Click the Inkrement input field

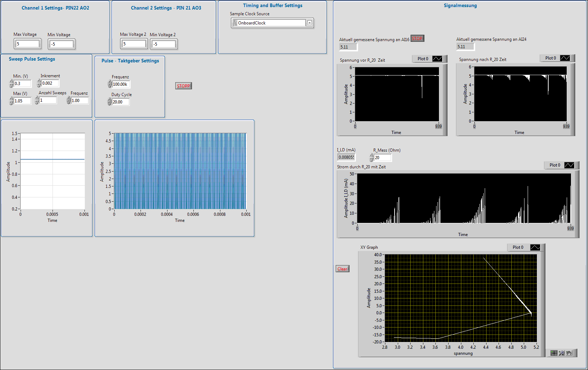50,83
